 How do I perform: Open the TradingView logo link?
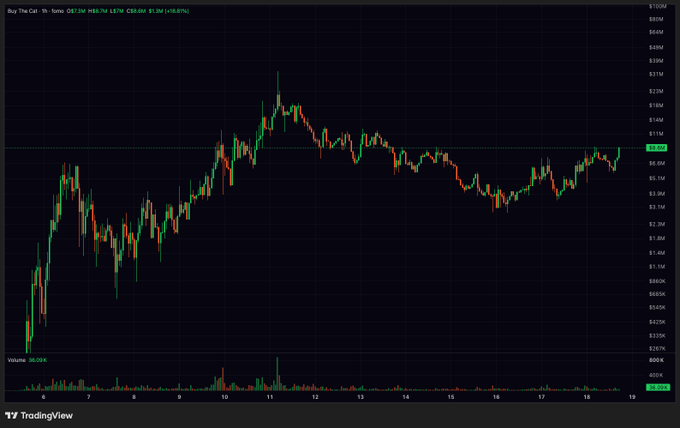pos(39,415)
